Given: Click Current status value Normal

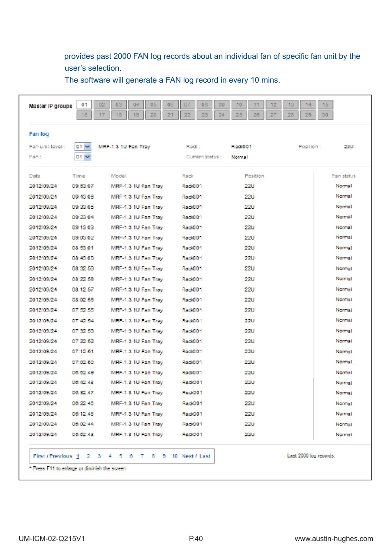Looking at the screenshot, I should tap(240, 157).
